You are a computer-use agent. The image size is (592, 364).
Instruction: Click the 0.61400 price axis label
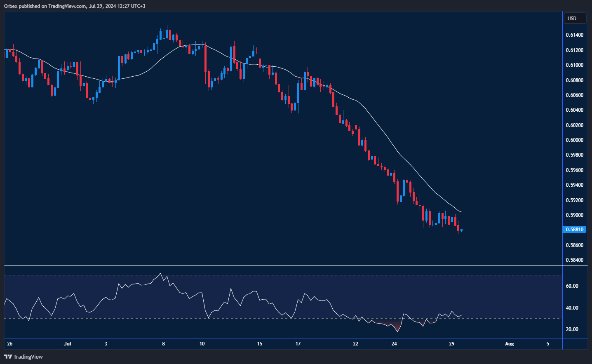point(574,35)
